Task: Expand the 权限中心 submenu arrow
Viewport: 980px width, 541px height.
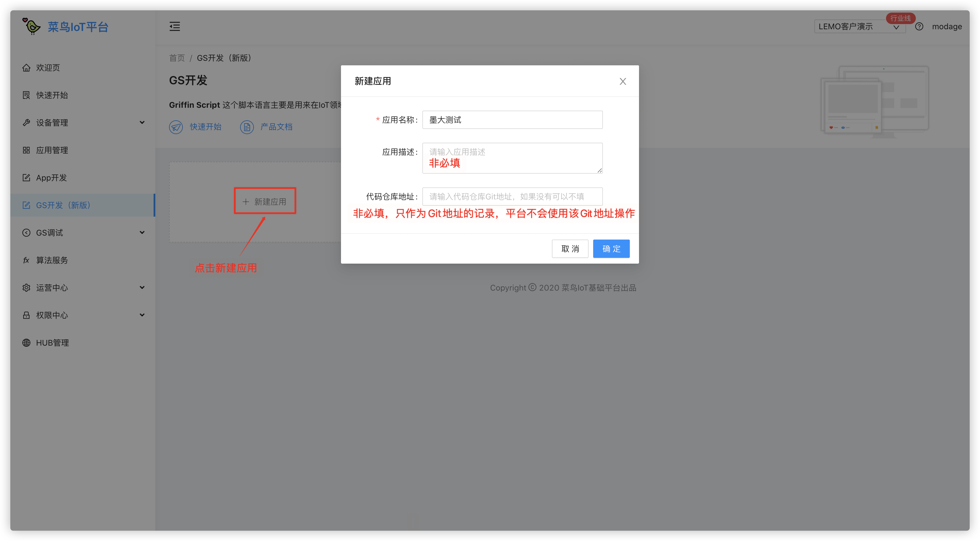Action: 142,315
